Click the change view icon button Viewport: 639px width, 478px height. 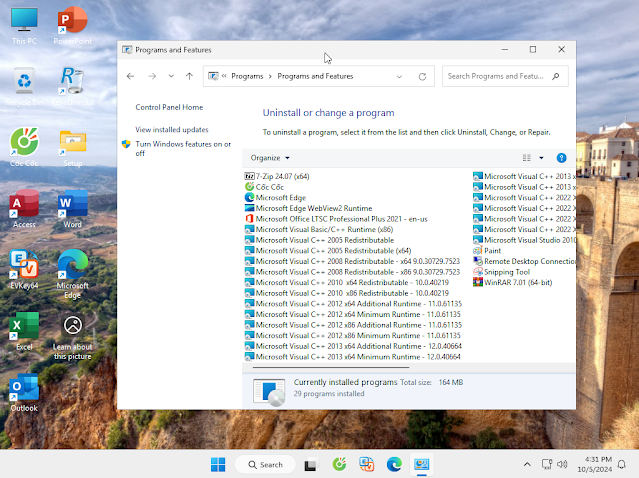[x=527, y=158]
